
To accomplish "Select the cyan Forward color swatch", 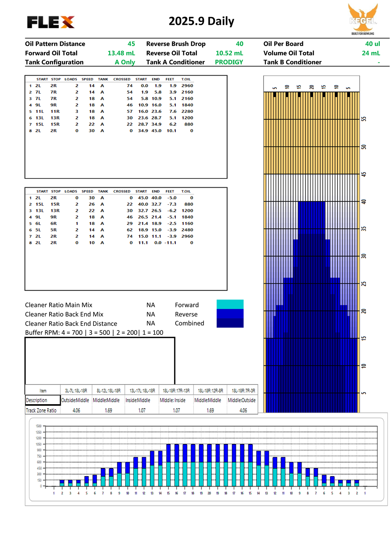I will click(x=230, y=304).
